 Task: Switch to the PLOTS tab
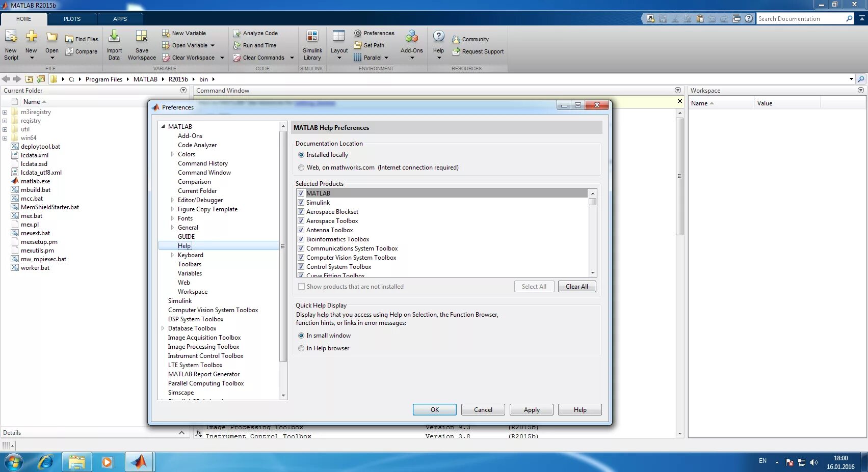[72, 19]
